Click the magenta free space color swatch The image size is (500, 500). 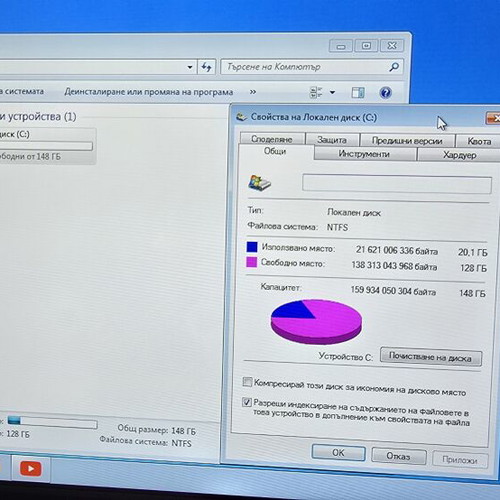[252, 262]
